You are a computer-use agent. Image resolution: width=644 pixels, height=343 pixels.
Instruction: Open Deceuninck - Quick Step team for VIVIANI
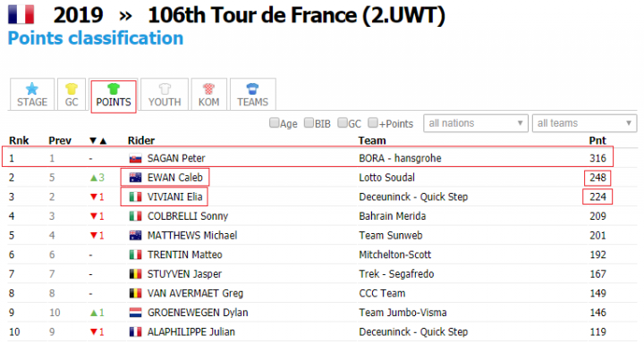(x=413, y=197)
